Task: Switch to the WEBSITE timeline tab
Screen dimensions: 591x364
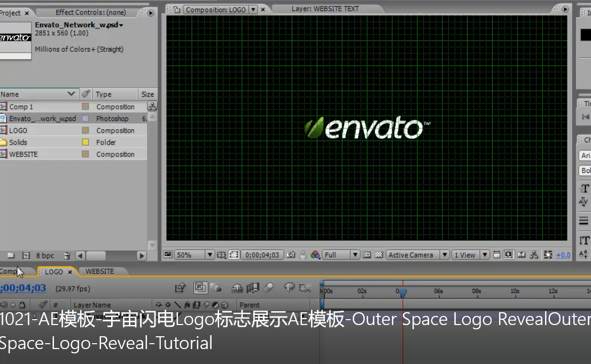Action: (99, 272)
